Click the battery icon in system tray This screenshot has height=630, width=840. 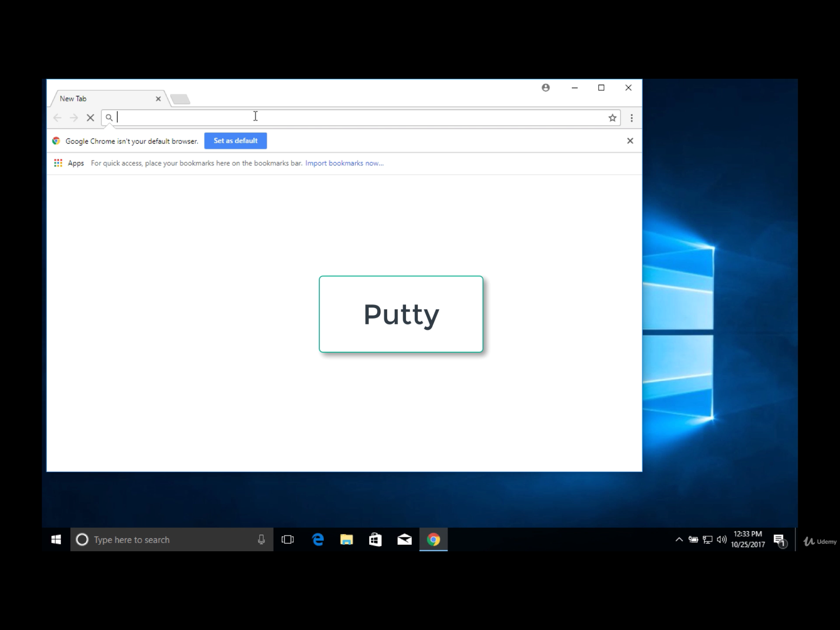click(693, 540)
